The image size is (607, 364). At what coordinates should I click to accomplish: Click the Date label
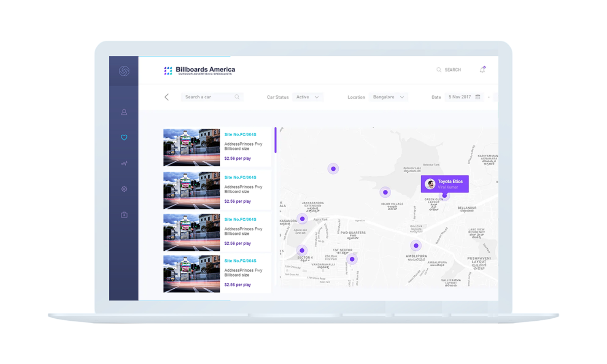[x=436, y=97]
